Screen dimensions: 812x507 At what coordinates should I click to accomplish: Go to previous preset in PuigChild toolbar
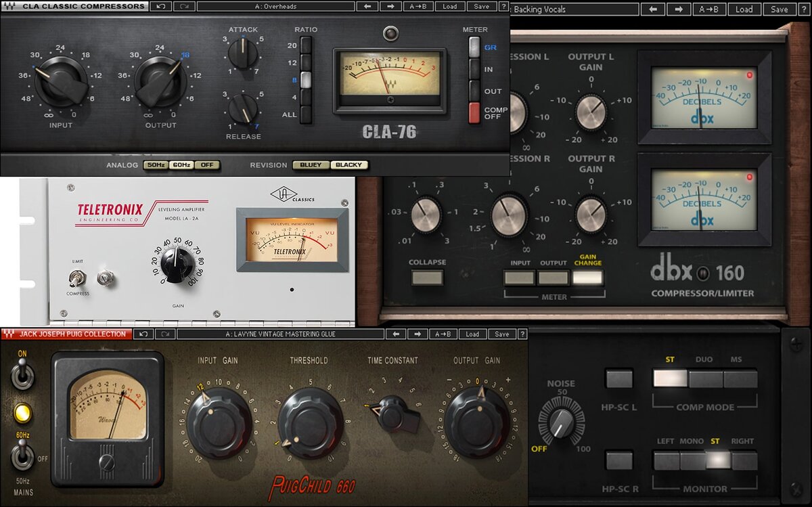coord(395,334)
